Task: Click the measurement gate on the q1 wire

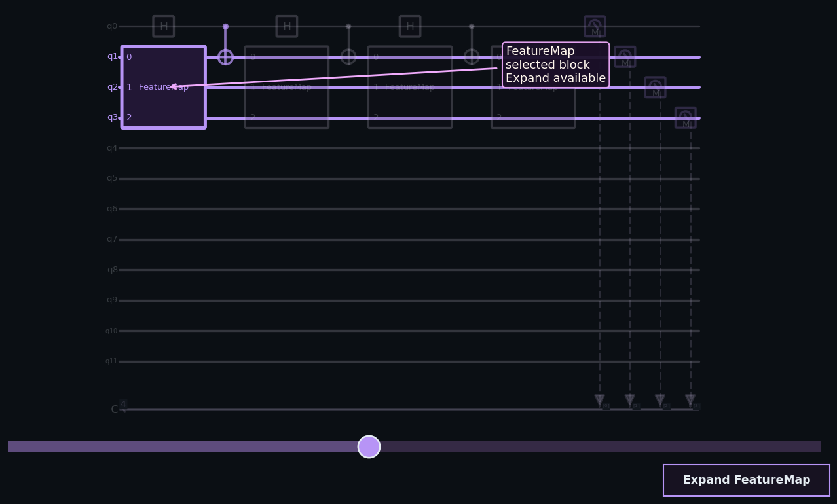Action: [625, 57]
